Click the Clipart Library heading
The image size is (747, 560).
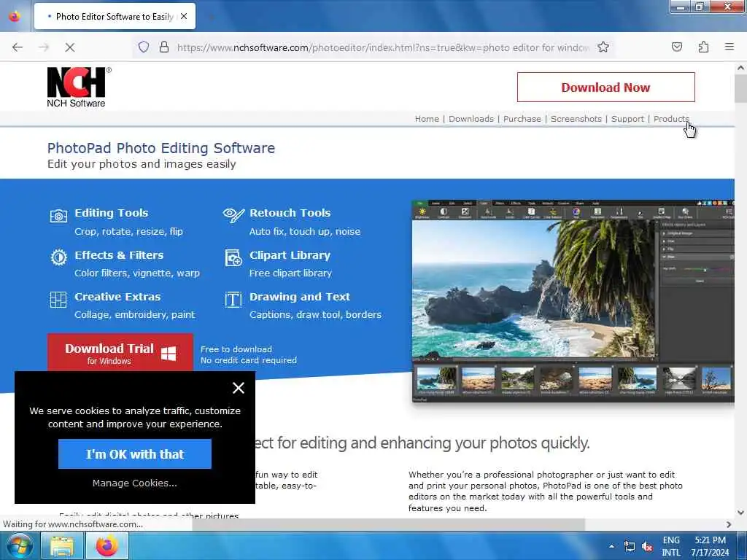coord(290,254)
